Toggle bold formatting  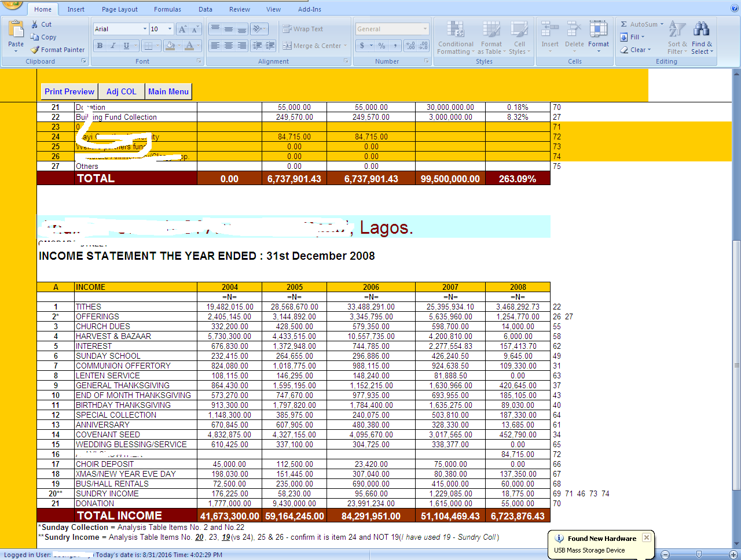pos(100,46)
